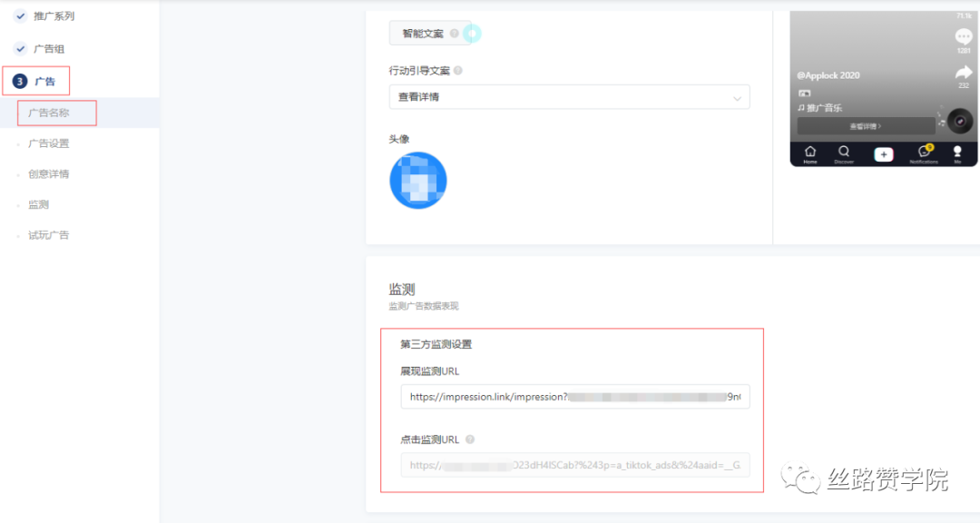Click the Discover search icon in the preview
The width and height of the screenshot is (980, 523).
point(844,153)
